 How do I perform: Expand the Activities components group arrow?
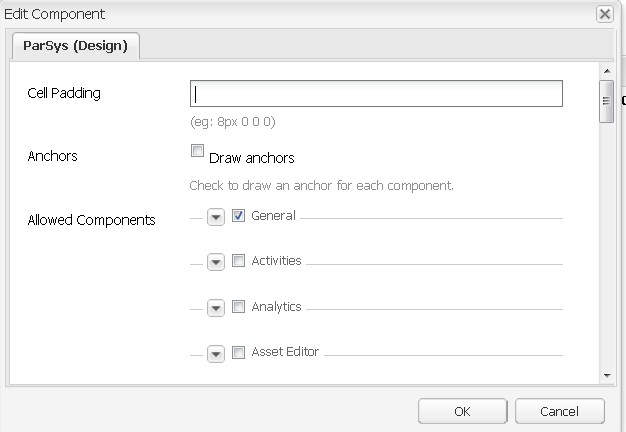click(x=215, y=262)
